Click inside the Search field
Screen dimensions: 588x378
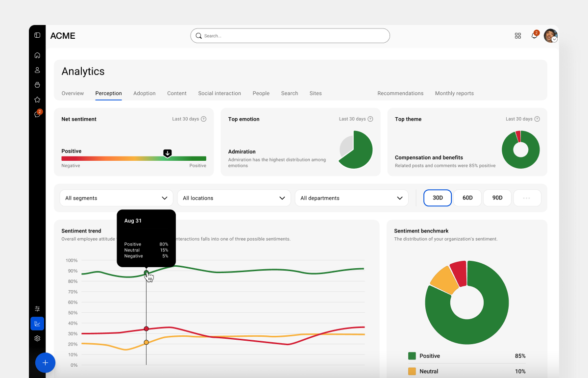tap(290, 36)
